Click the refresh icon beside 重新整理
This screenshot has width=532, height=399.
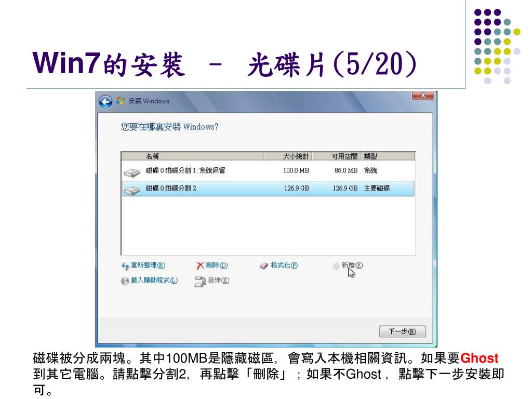coord(125,266)
